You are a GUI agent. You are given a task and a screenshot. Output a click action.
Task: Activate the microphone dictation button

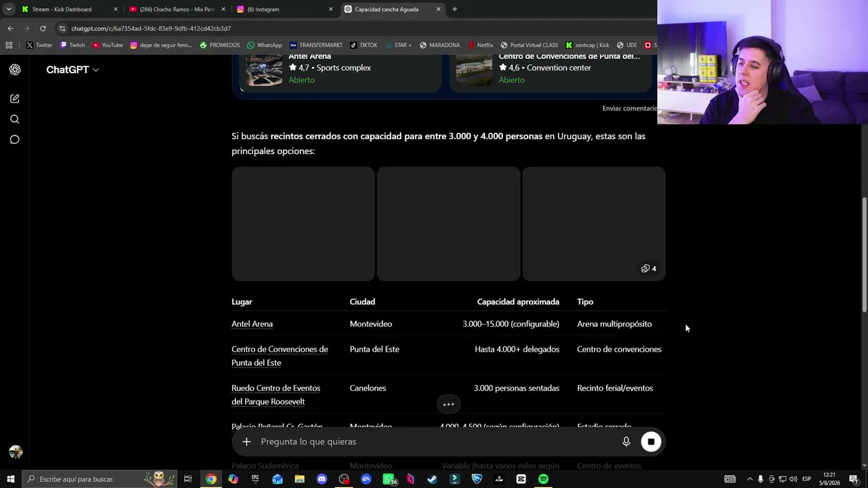coord(626,442)
